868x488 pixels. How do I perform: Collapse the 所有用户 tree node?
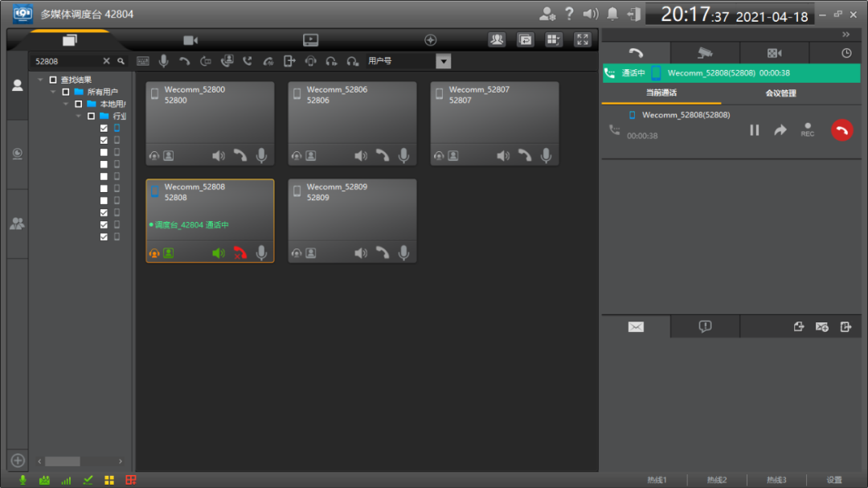pyautogui.click(x=53, y=92)
